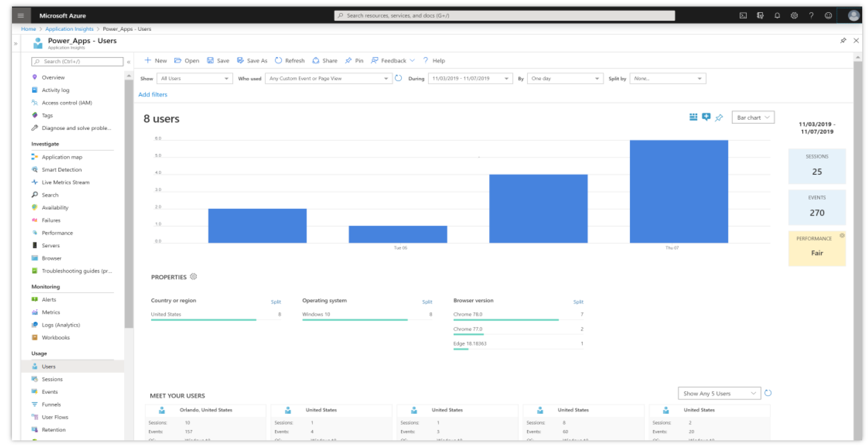This screenshot has height=448, width=868.
Task: Click the properties settings gear icon
Action: click(x=193, y=277)
